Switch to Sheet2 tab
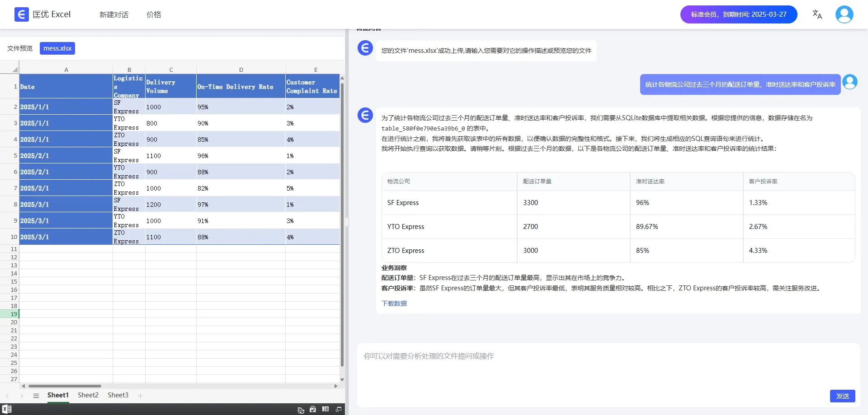Screen dimensions: 868x415 coord(88,395)
